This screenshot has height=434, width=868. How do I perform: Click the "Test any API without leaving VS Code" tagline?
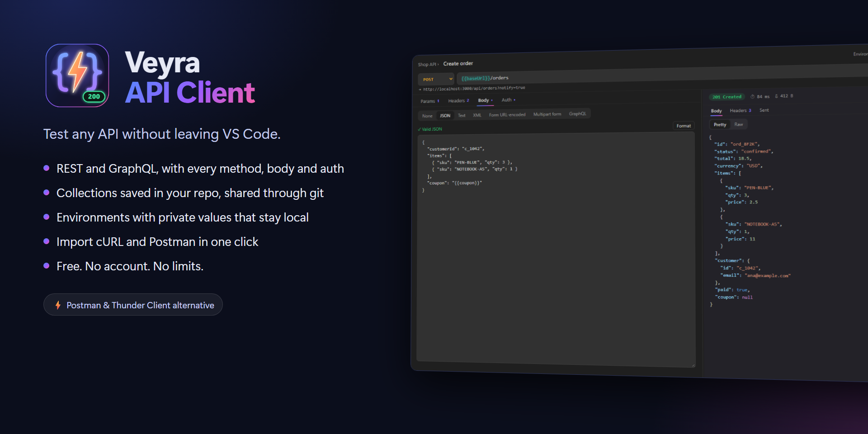click(162, 134)
